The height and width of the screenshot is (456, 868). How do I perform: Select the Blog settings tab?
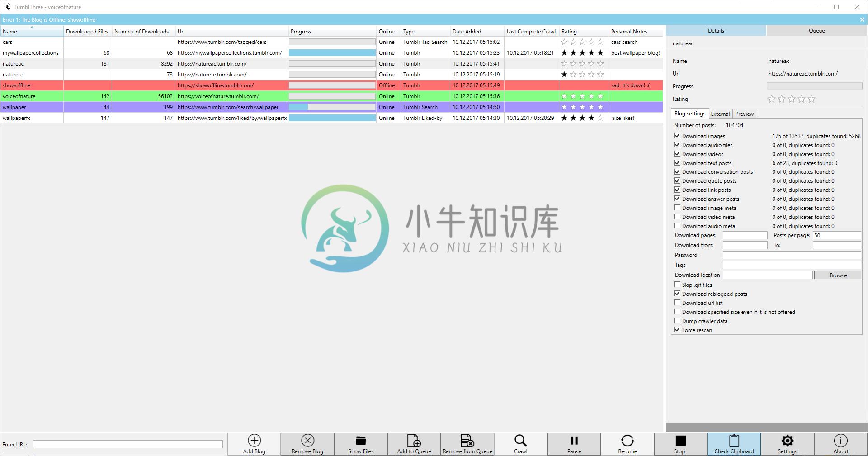[689, 114]
